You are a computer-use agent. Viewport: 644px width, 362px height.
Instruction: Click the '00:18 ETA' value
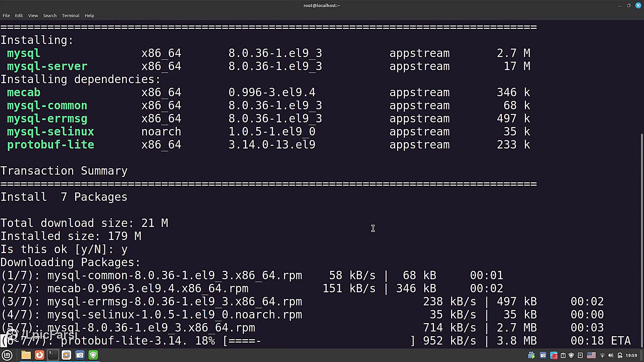[601, 341]
